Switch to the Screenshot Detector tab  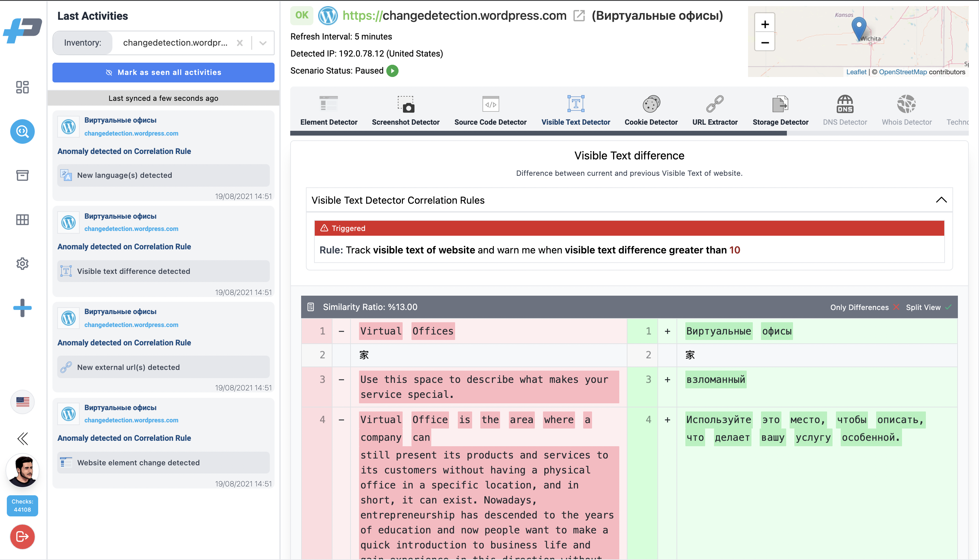click(x=405, y=110)
